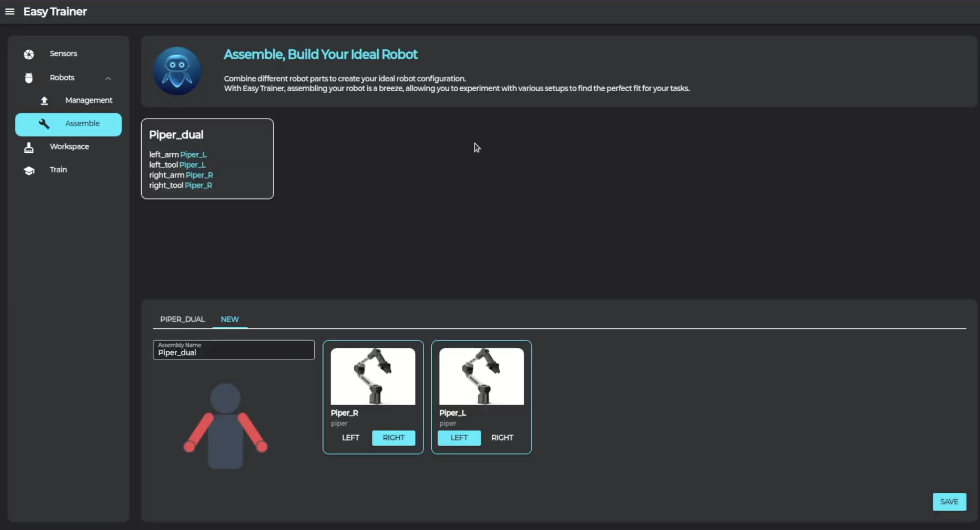Click the blue robot mascot avatar
The width and height of the screenshot is (980, 530).
(177, 71)
